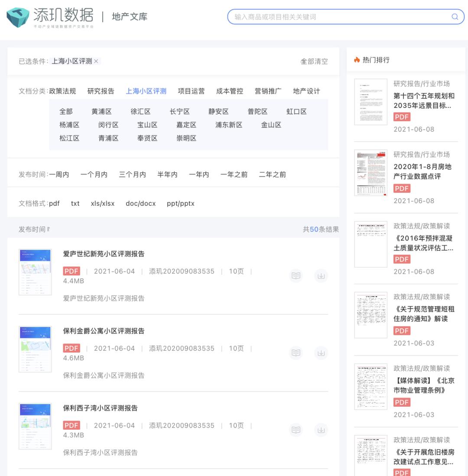Click the PDF badge on 第十四个五年规划 item
This screenshot has width=468, height=476.
coord(401,117)
